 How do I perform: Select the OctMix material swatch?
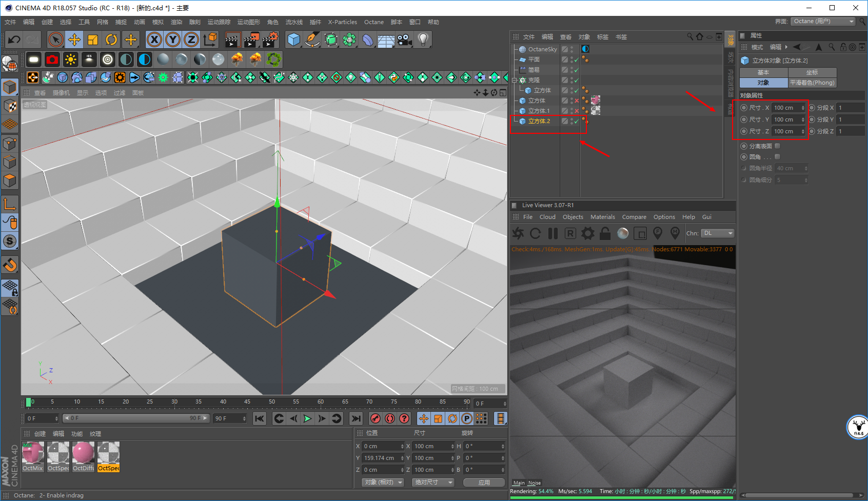(33, 456)
